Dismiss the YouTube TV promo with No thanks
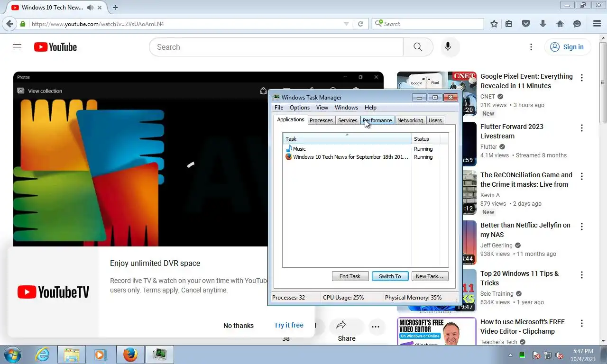Viewport: 607px width, 364px height. [239, 326]
